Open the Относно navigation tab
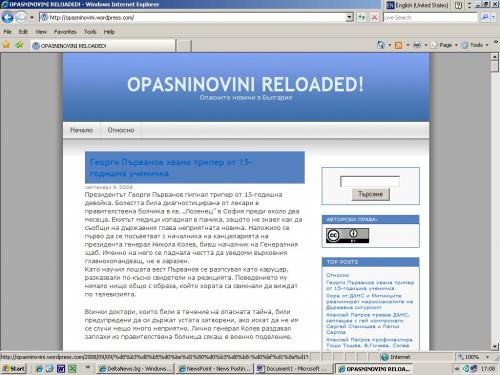This screenshot has width=500, height=375. click(121, 130)
